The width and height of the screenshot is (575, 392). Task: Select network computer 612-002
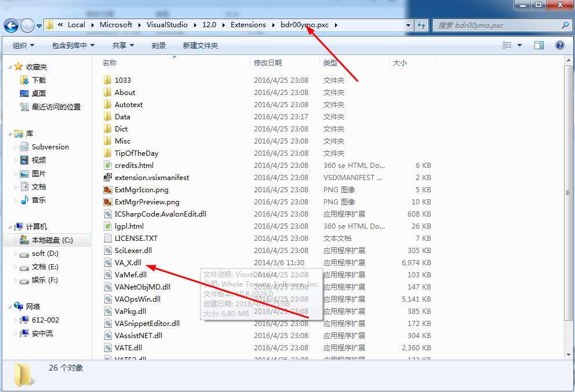(45, 320)
